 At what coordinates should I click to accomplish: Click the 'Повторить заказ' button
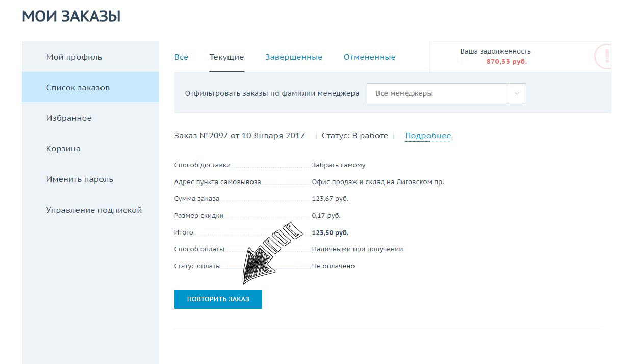tap(218, 299)
